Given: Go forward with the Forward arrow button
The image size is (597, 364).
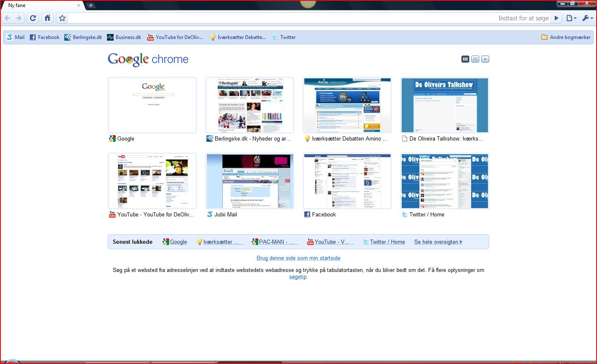Looking at the screenshot, I should click(18, 18).
